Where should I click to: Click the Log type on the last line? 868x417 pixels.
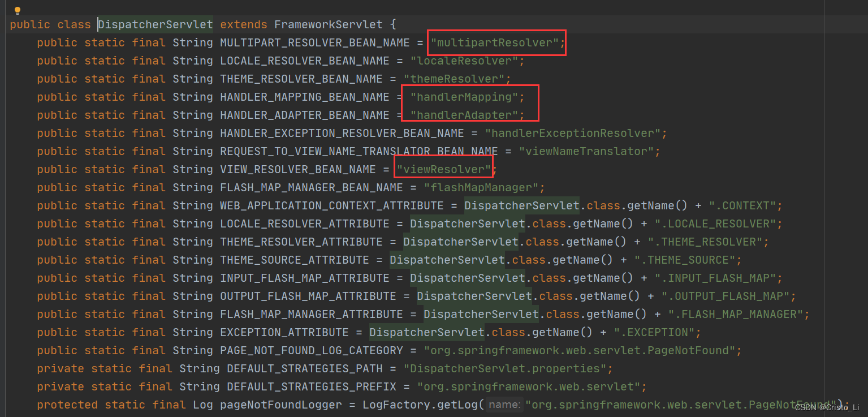(x=203, y=405)
